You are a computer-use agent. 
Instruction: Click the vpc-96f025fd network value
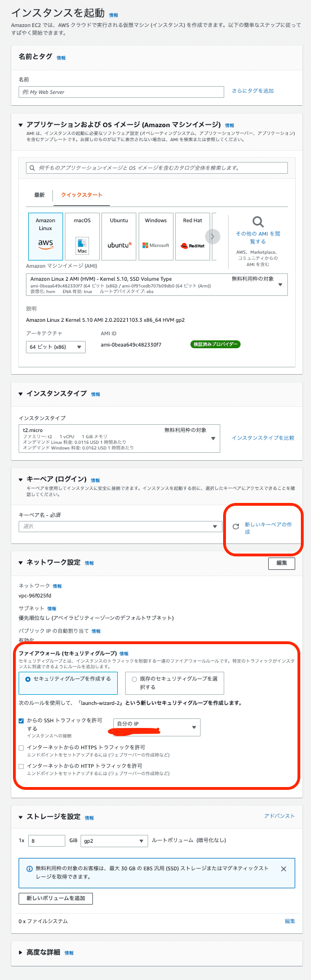pyautogui.click(x=35, y=596)
